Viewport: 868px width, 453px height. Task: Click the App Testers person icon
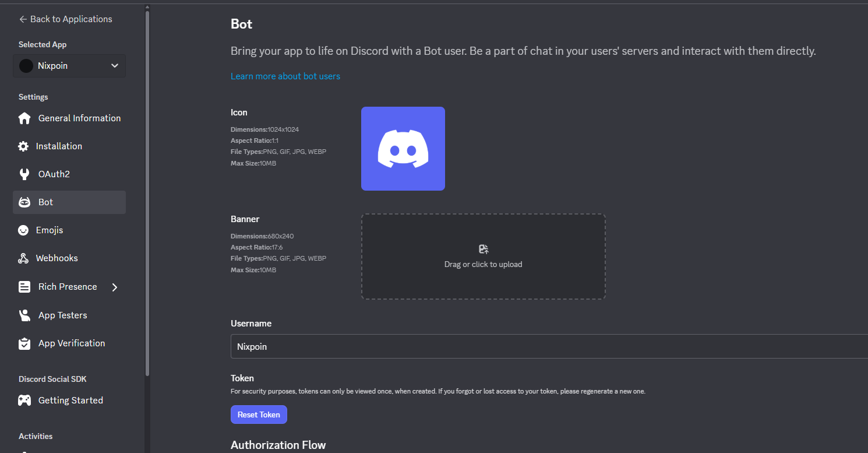click(24, 315)
